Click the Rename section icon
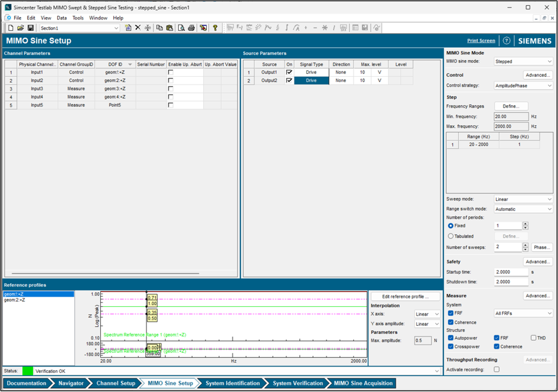The width and height of the screenshot is (558, 392). (148, 28)
